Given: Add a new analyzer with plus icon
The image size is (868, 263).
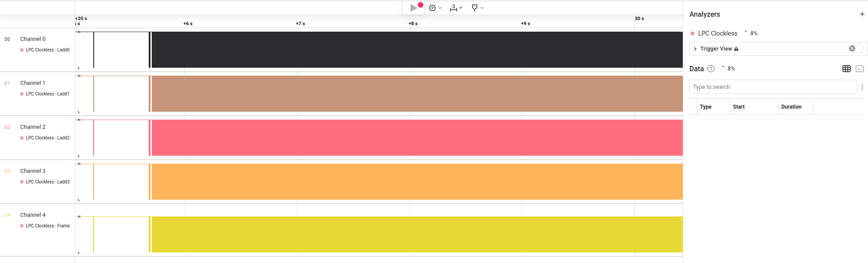Looking at the screenshot, I should point(862,14).
